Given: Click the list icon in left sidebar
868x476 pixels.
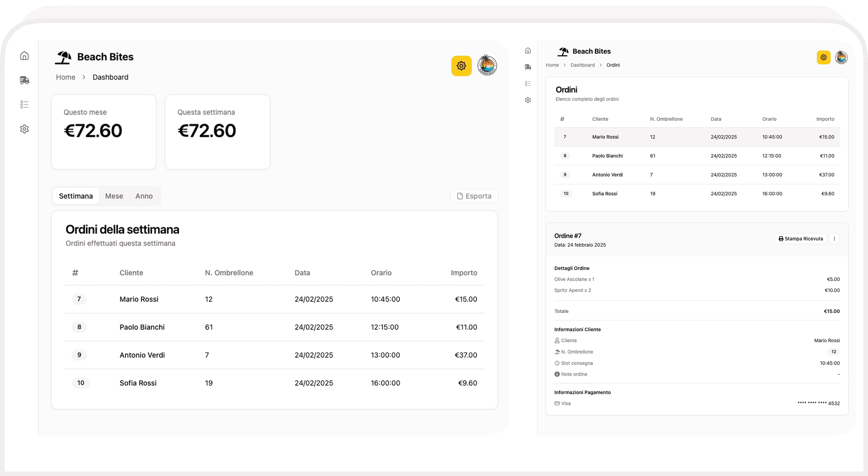Looking at the screenshot, I should (24, 104).
